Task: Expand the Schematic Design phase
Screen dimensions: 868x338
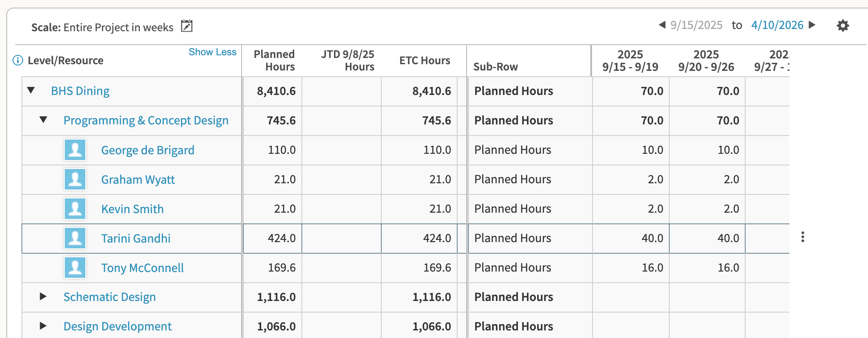Action: coord(43,297)
